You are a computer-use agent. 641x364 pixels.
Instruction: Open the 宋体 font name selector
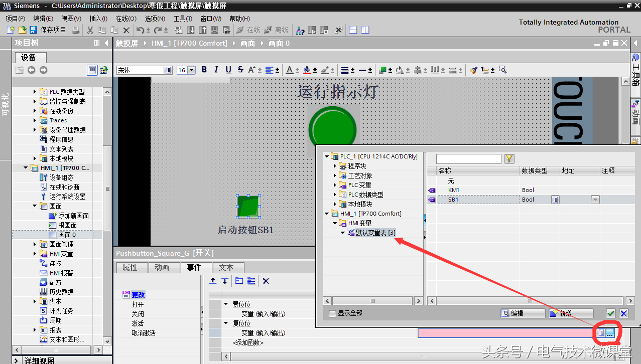click(168, 70)
